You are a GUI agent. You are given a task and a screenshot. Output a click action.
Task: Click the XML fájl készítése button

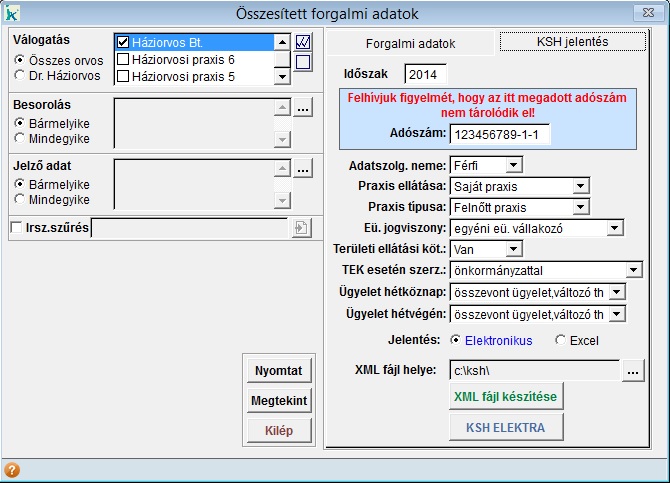505,396
